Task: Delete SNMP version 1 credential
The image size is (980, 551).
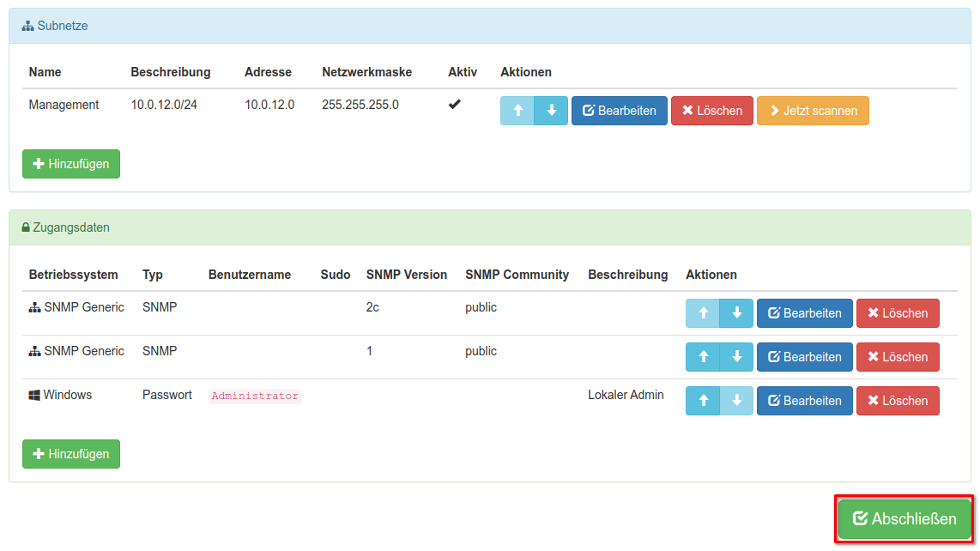Action: click(x=898, y=357)
